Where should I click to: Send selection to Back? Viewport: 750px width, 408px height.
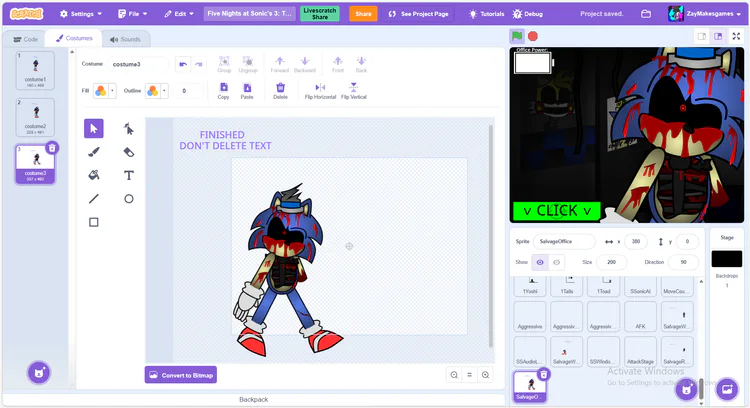tap(361, 64)
